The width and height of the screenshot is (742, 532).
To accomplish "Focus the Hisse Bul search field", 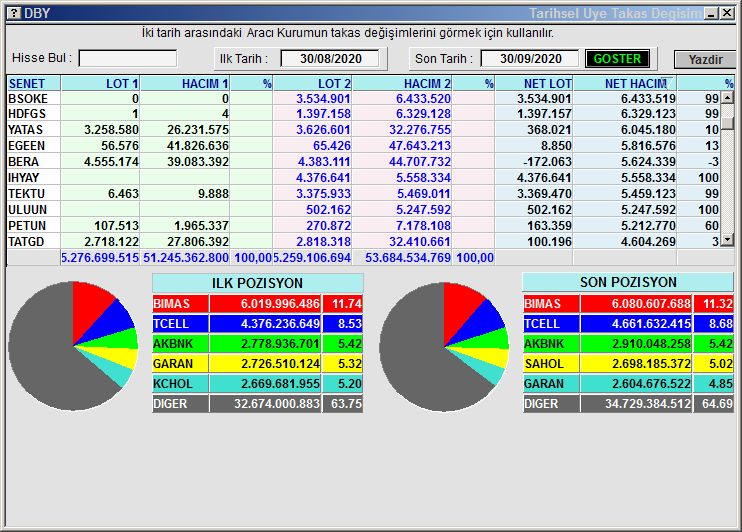I will (x=128, y=58).
